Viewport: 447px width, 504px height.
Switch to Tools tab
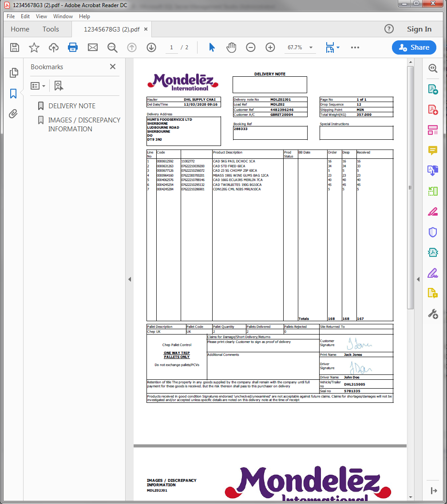click(51, 29)
